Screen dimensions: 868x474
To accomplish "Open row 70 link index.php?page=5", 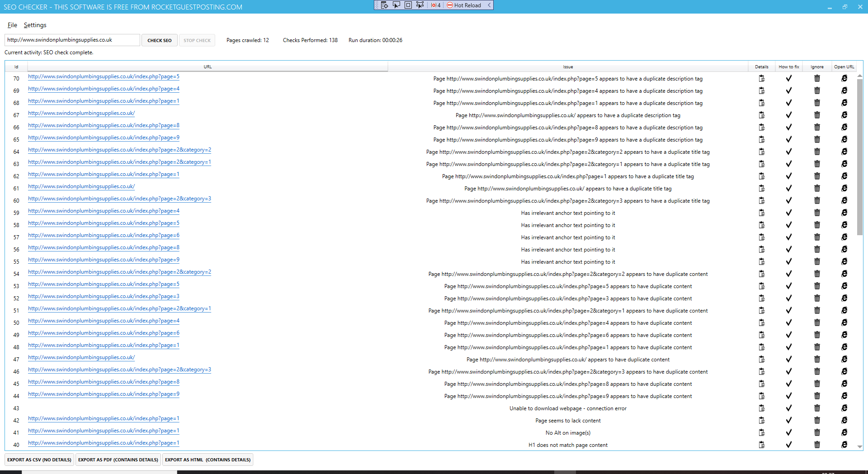I will 104,76.
